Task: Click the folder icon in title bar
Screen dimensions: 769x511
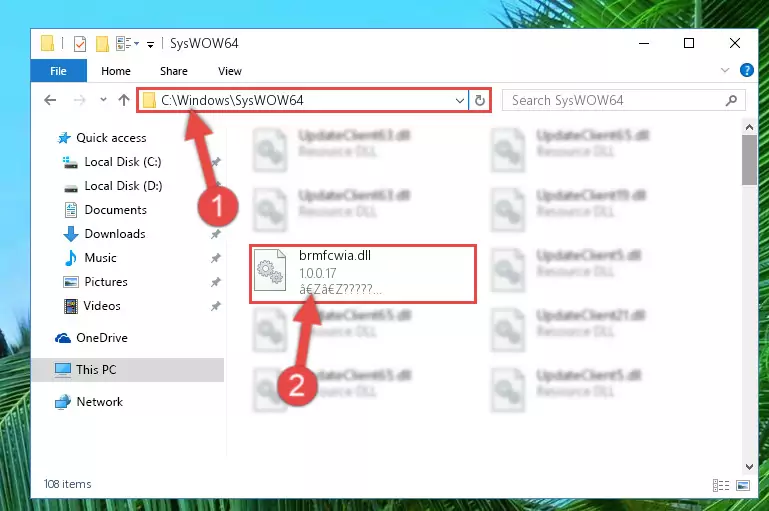Action: coord(48,43)
